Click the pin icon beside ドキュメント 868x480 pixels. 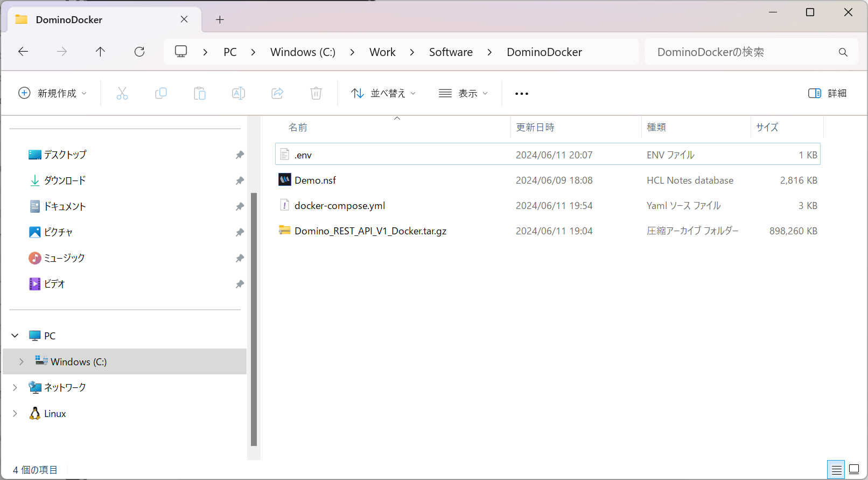(240, 206)
